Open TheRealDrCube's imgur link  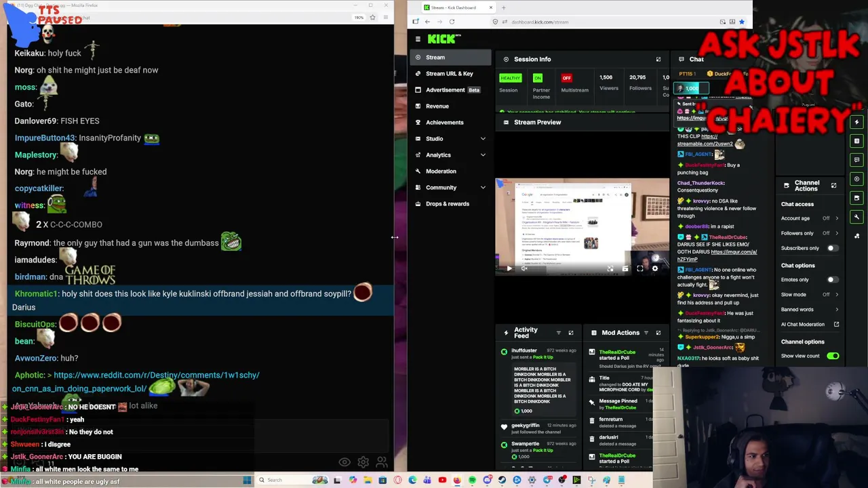[x=716, y=256]
